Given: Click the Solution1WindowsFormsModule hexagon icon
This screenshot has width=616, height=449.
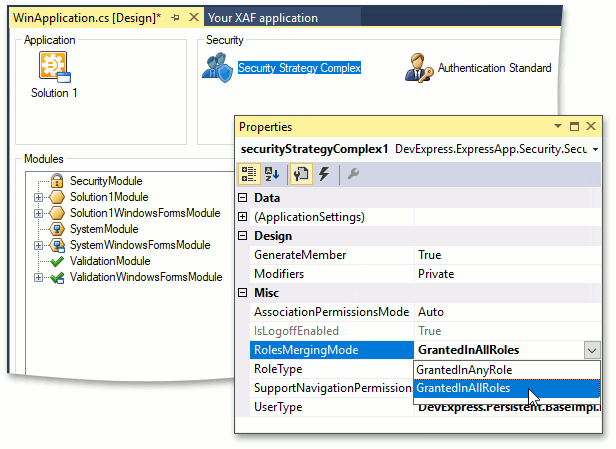Looking at the screenshot, I should pyautogui.click(x=57, y=213).
